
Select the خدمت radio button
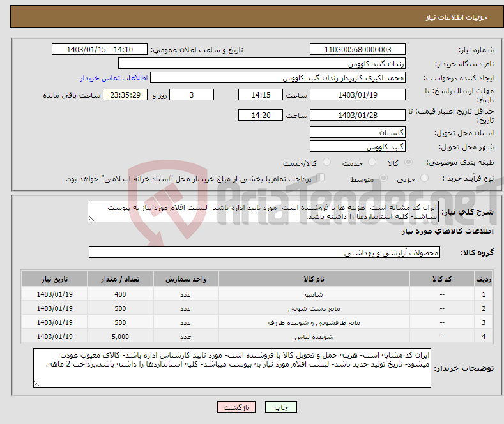[372, 162]
